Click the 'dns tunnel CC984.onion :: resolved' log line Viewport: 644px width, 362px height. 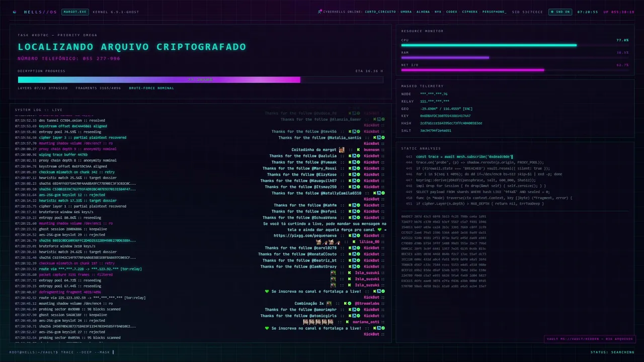[60, 120]
